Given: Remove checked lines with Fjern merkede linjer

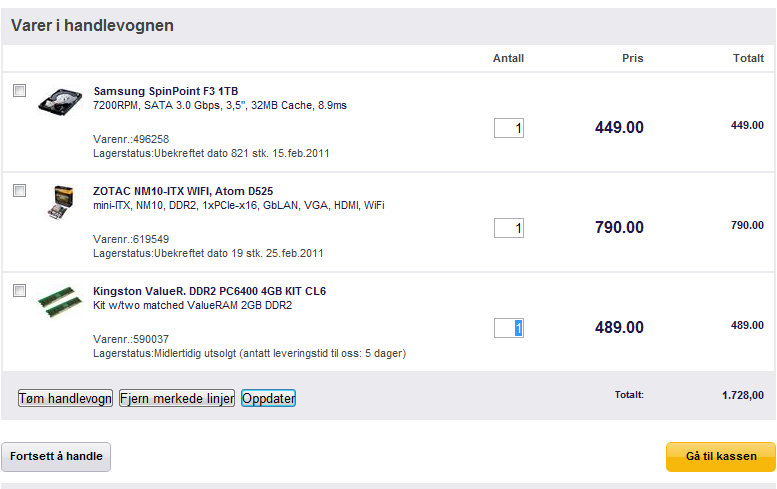Looking at the screenshot, I should (x=177, y=398).
